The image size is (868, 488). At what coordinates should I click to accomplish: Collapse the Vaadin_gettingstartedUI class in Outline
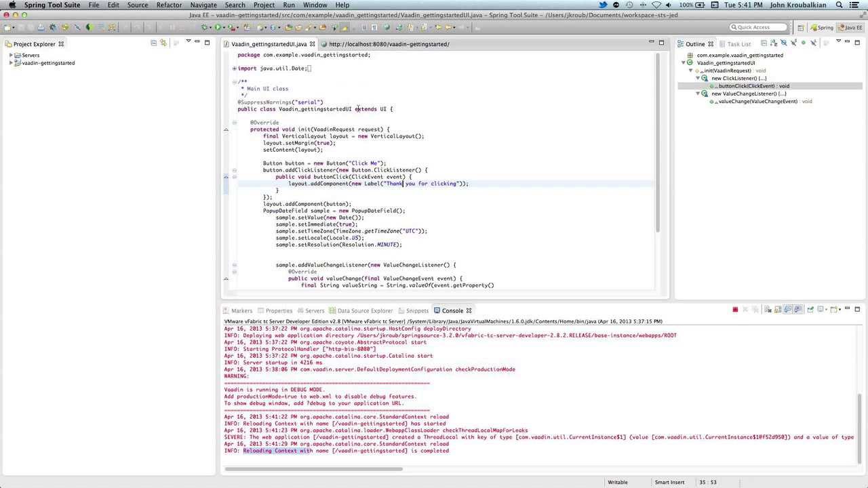[684, 63]
